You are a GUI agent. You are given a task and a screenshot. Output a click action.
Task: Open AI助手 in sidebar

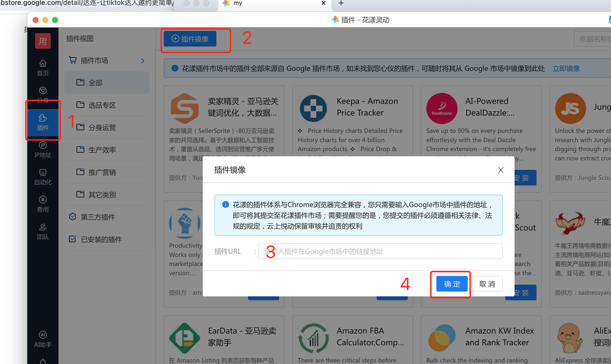(42, 339)
